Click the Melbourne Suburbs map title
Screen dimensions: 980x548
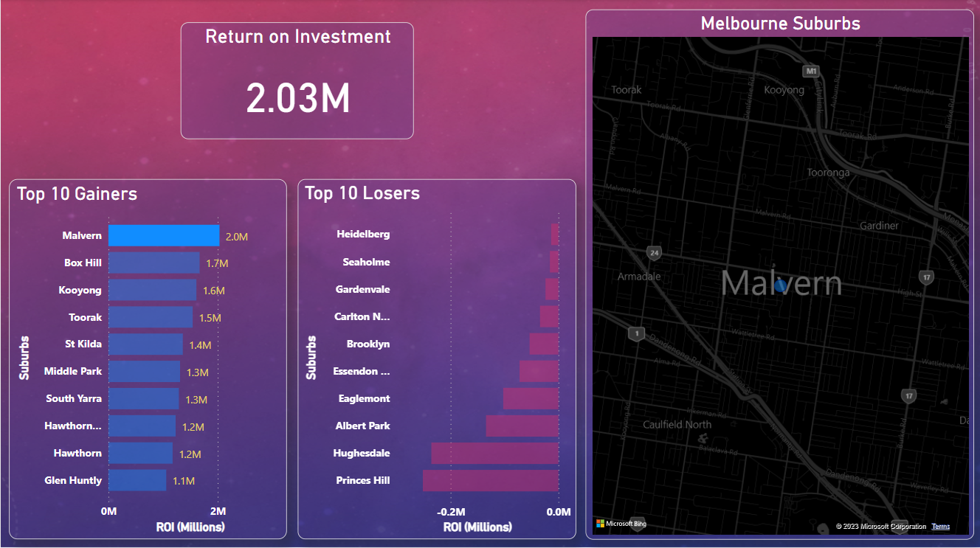pyautogui.click(x=780, y=23)
